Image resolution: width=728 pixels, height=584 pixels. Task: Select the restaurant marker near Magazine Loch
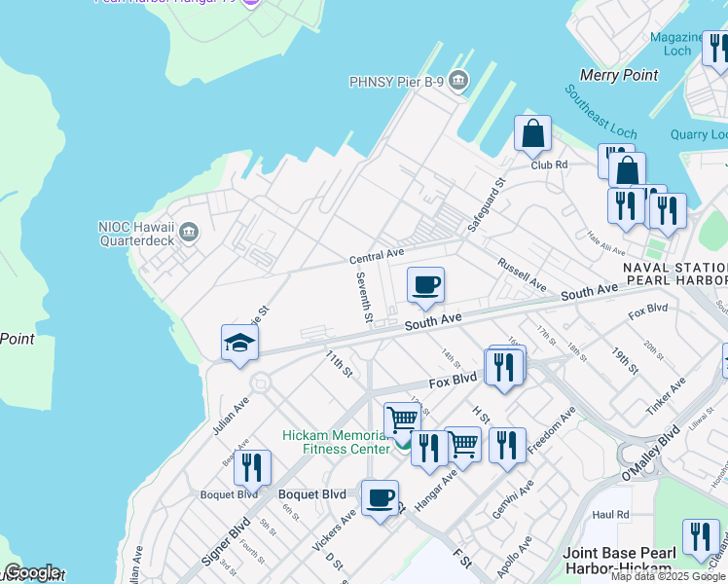point(717,51)
